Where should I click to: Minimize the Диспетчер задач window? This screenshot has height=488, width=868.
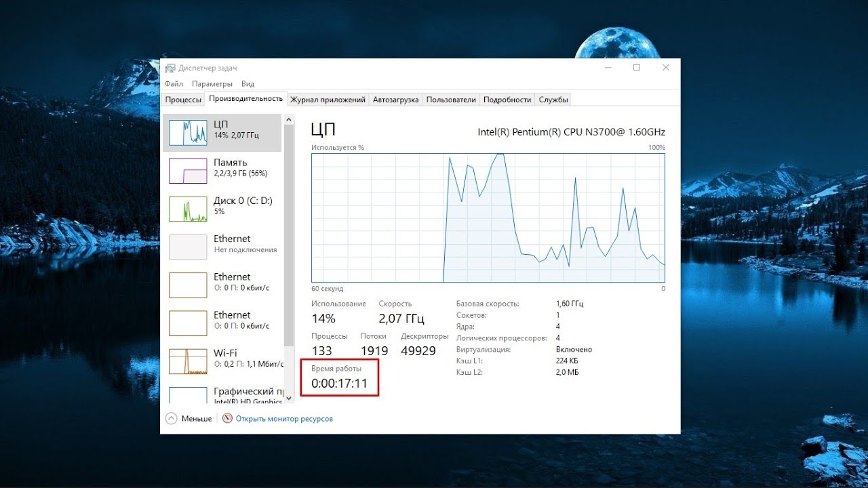[607, 68]
